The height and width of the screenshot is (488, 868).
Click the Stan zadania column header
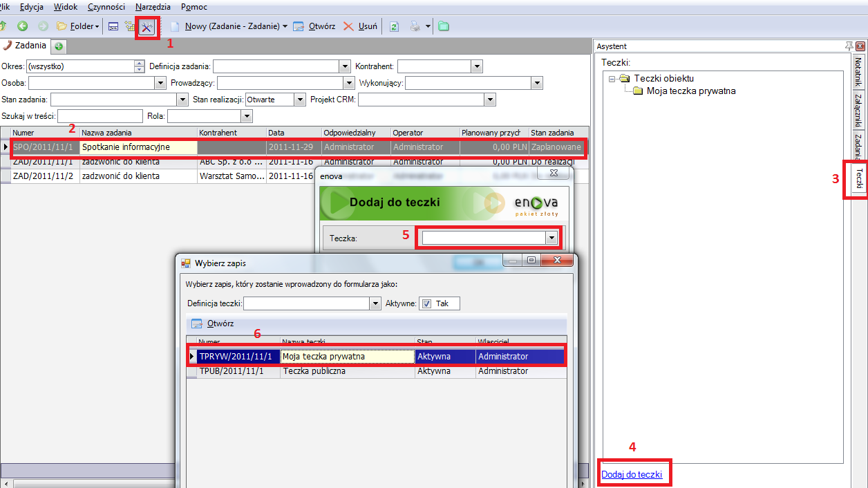(x=558, y=132)
